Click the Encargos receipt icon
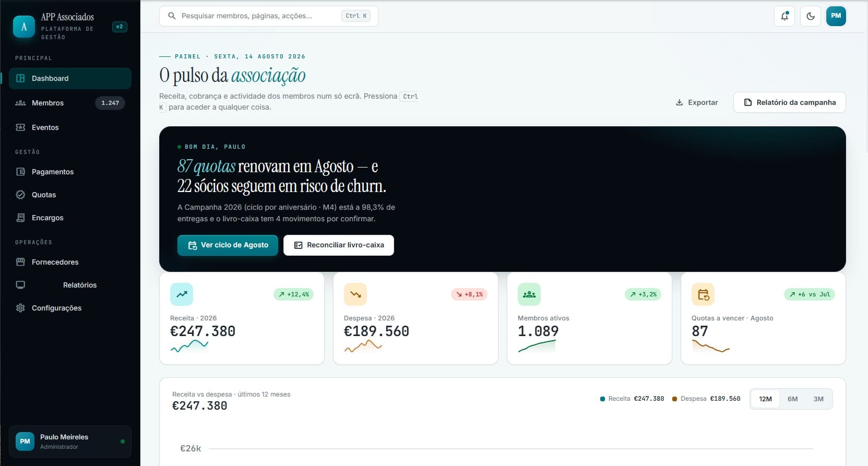Image resolution: width=868 pixels, height=466 pixels. 20,218
